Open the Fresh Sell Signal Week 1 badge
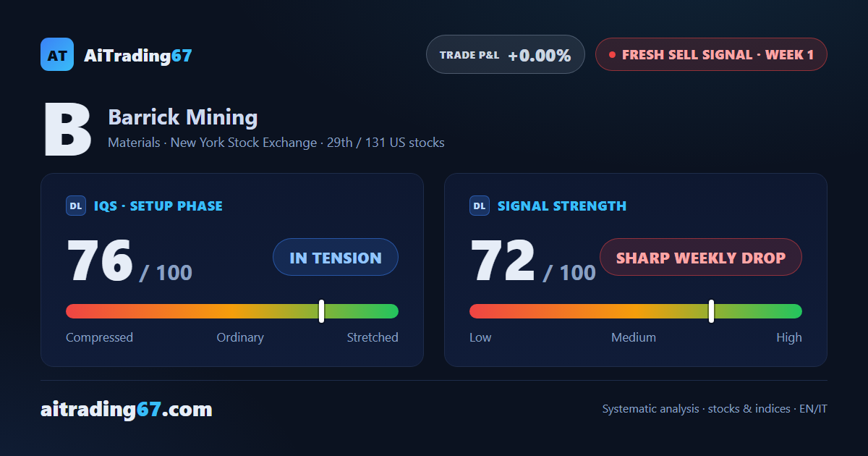 pos(711,54)
